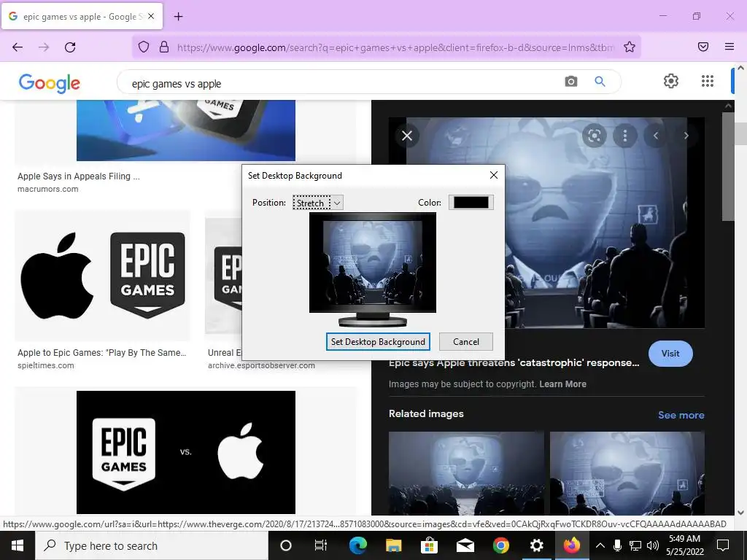This screenshot has width=747, height=560.
Task: Click the volume speaker tray icon
Action: coord(653,545)
